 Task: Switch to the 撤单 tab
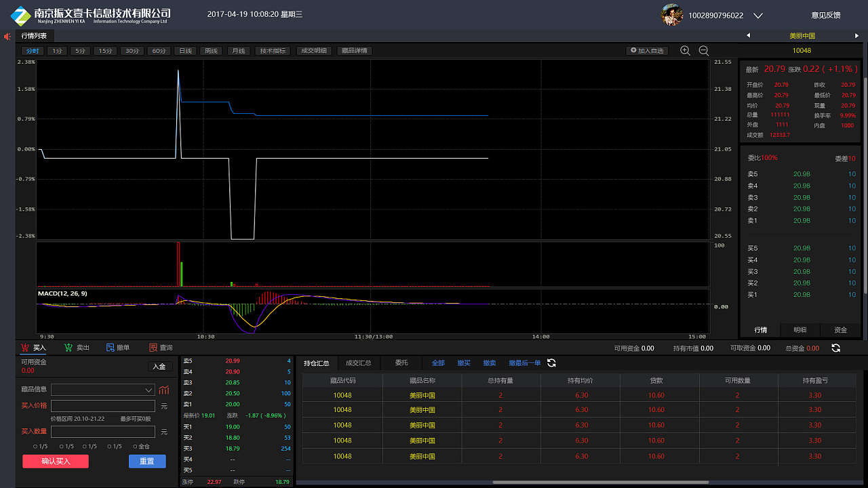(118, 348)
